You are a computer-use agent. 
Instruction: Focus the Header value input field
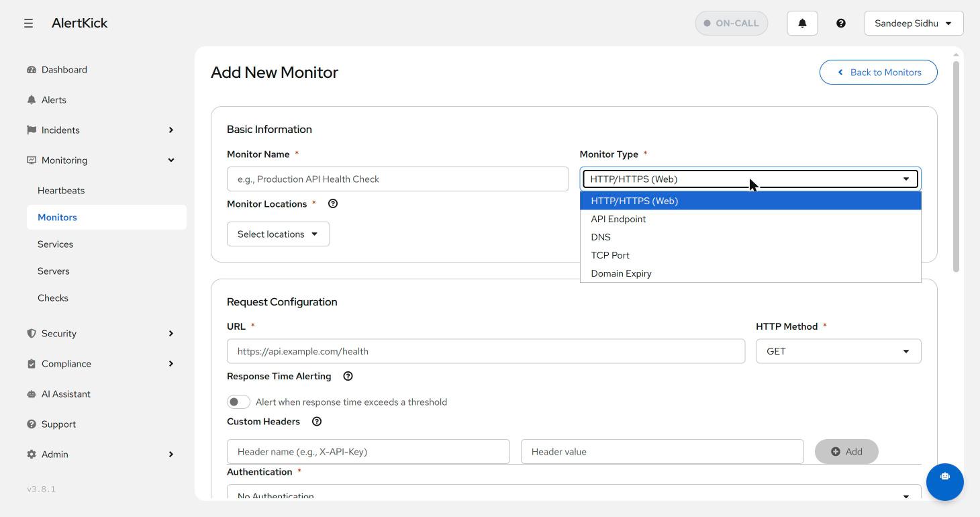pyautogui.click(x=663, y=452)
